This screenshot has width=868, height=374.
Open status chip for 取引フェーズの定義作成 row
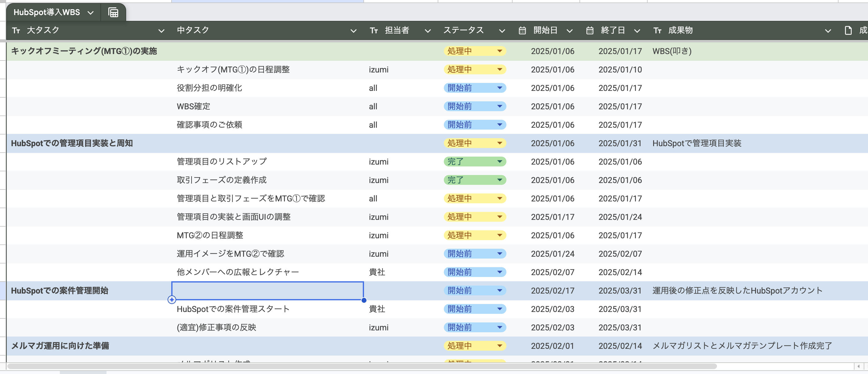click(x=475, y=180)
